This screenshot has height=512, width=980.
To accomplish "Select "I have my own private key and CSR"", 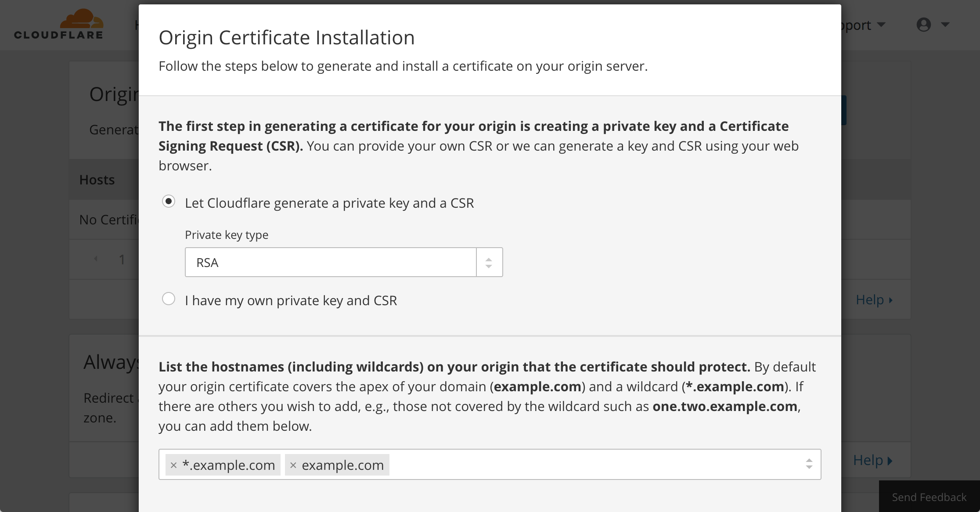I will [169, 299].
